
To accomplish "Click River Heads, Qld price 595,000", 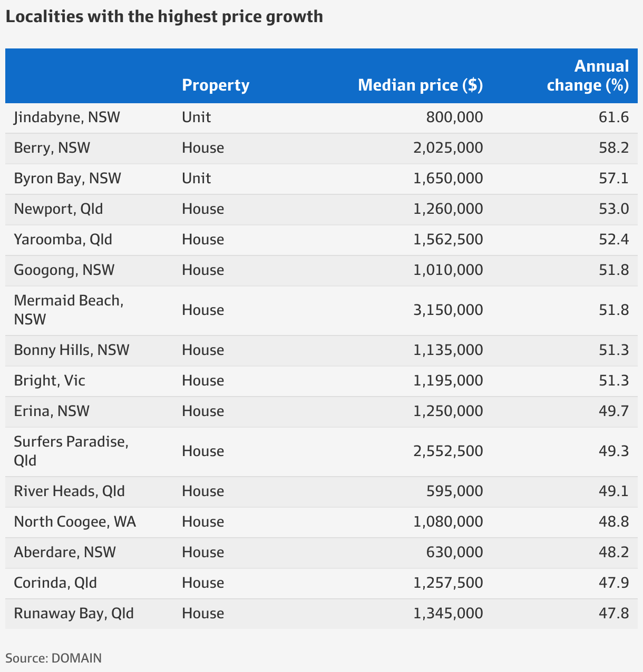I will pyautogui.click(x=454, y=491).
